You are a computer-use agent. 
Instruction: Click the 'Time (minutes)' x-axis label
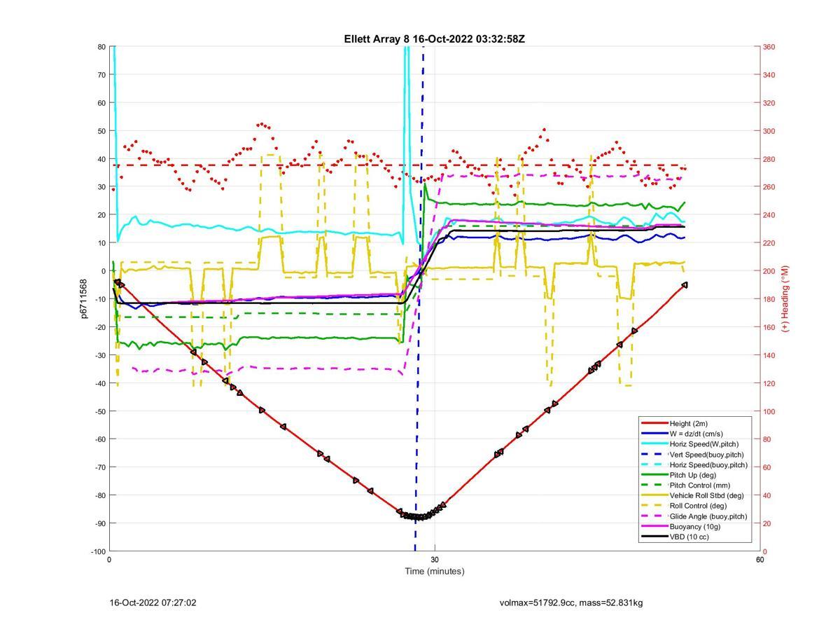click(x=434, y=571)
